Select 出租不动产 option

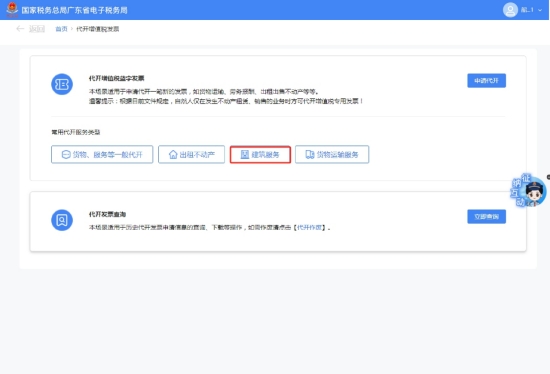192,154
